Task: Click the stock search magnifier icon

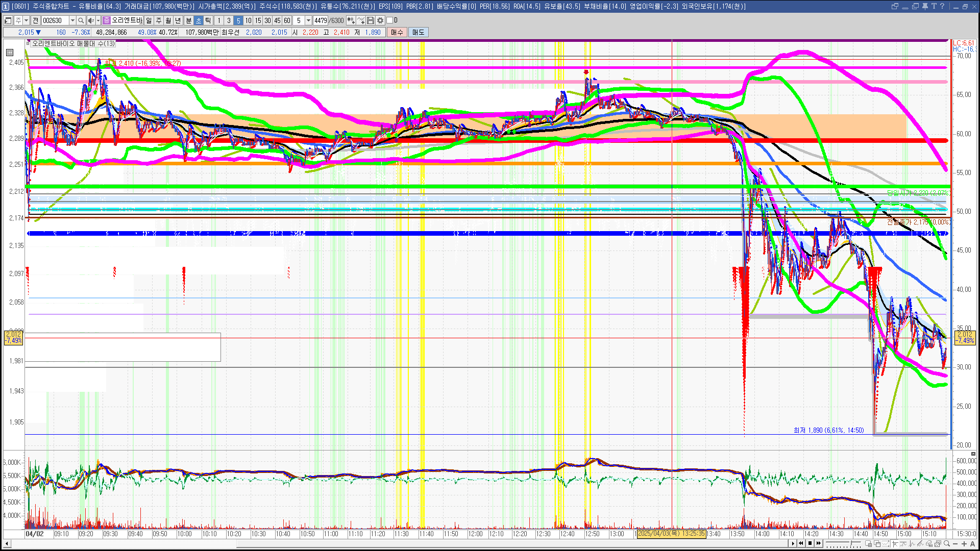Action: click(81, 20)
